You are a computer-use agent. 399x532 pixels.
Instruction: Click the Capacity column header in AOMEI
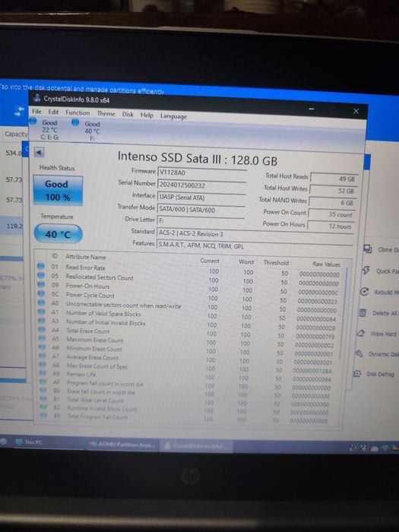click(x=16, y=134)
